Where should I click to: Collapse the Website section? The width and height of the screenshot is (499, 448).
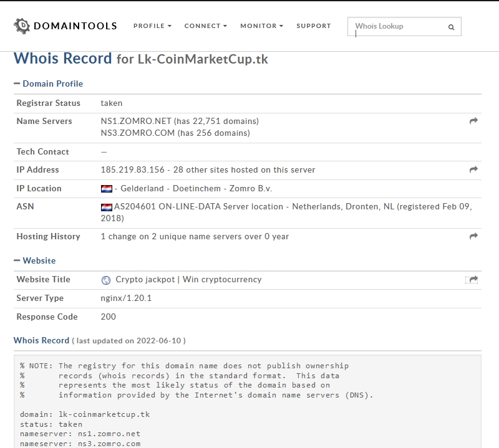pos(35,260)
